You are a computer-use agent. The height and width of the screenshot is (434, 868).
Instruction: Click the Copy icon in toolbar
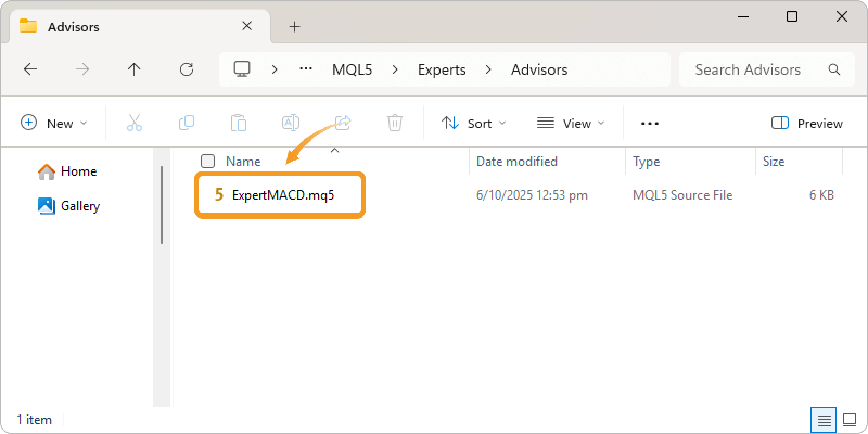coord(186,123)
